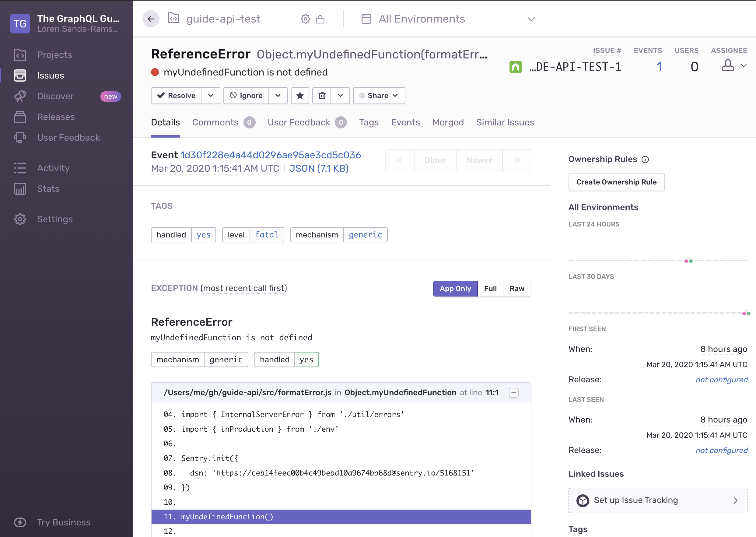Click the 'new' badge next to Discover
The height and width of the screenshot is (537, 756).
(110, 96)
